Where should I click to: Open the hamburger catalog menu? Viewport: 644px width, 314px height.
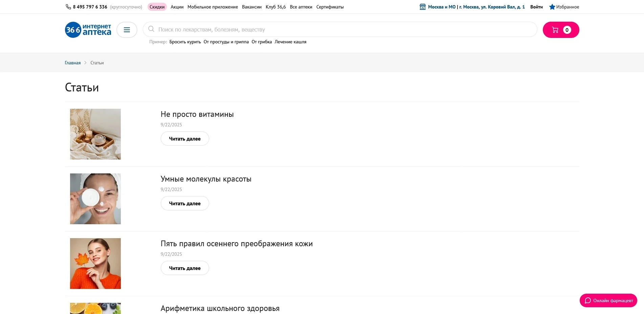127,30
